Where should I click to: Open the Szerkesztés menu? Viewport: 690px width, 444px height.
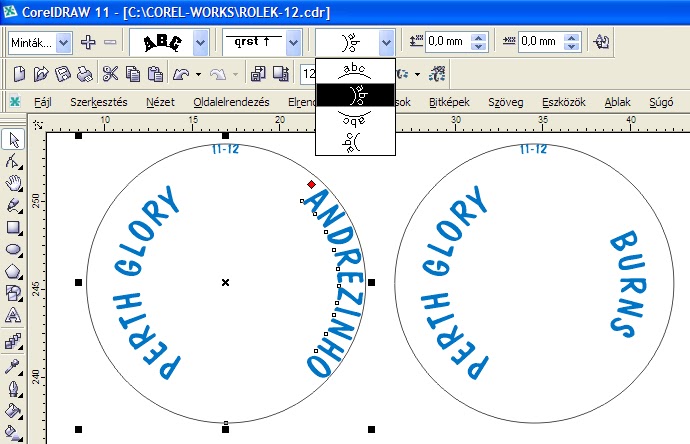tap(99, 102)
